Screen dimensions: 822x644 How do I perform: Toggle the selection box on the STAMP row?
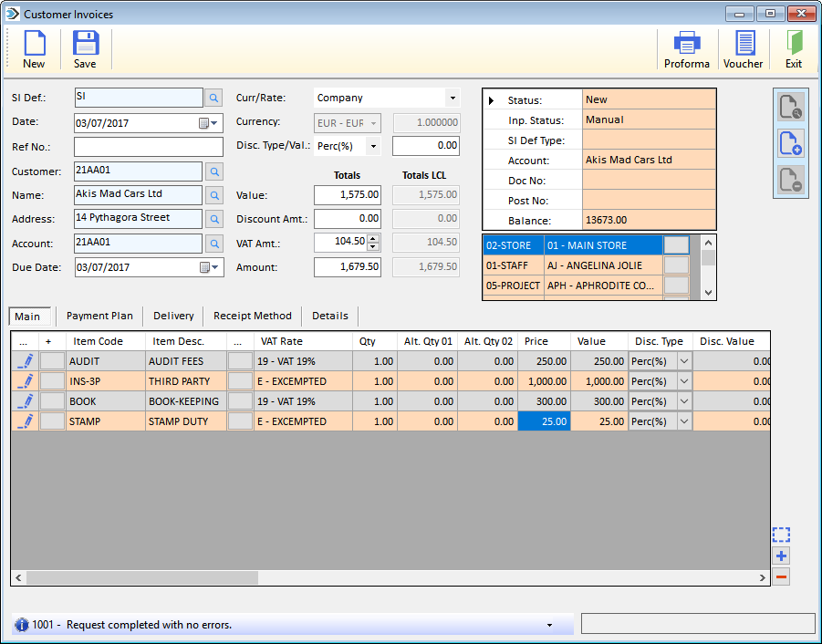click(52, 421)
